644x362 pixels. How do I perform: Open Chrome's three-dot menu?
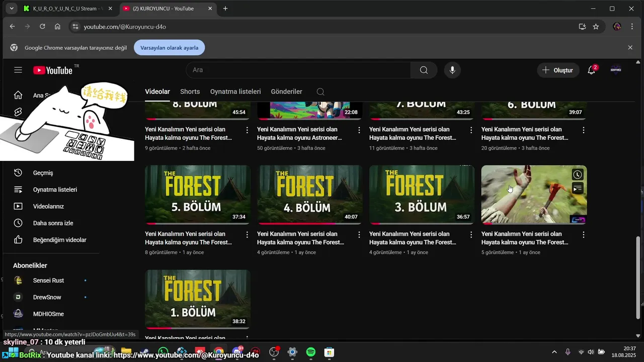[632, 27]
